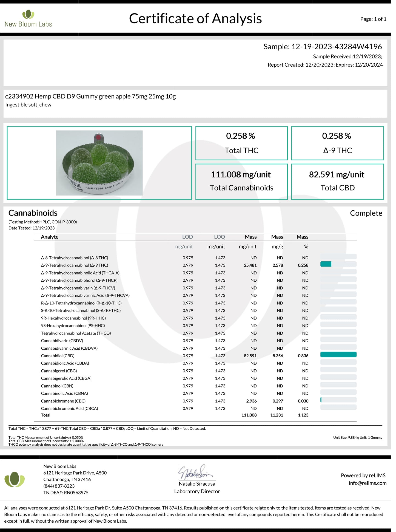396x532 pixels.
Task: Click the Powered by reLIMS text
Action: click(363, 475)
